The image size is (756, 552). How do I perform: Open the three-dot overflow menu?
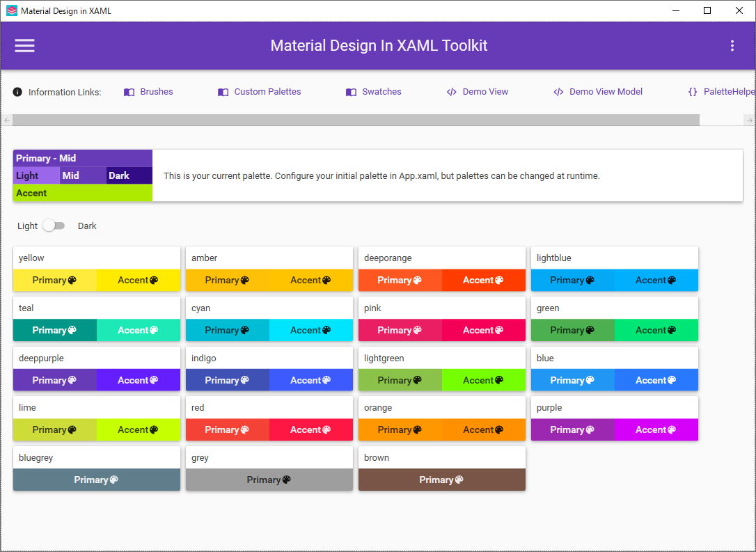[732, 46]
